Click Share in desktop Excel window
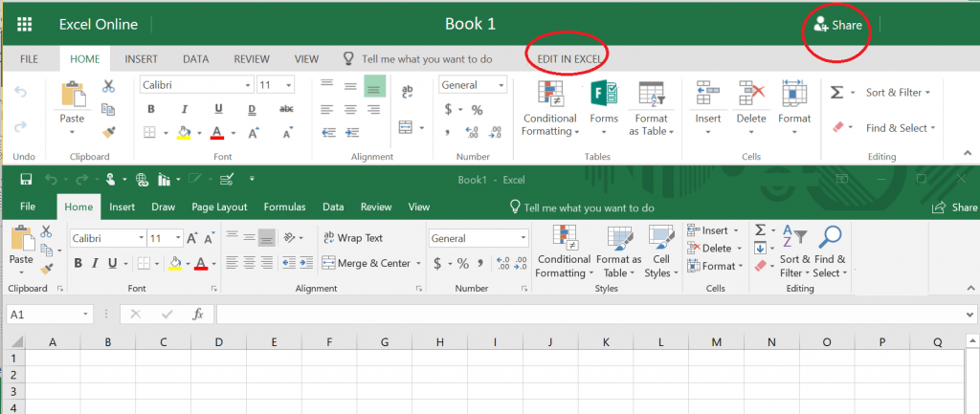980x414 pixels. click(954, 207)
